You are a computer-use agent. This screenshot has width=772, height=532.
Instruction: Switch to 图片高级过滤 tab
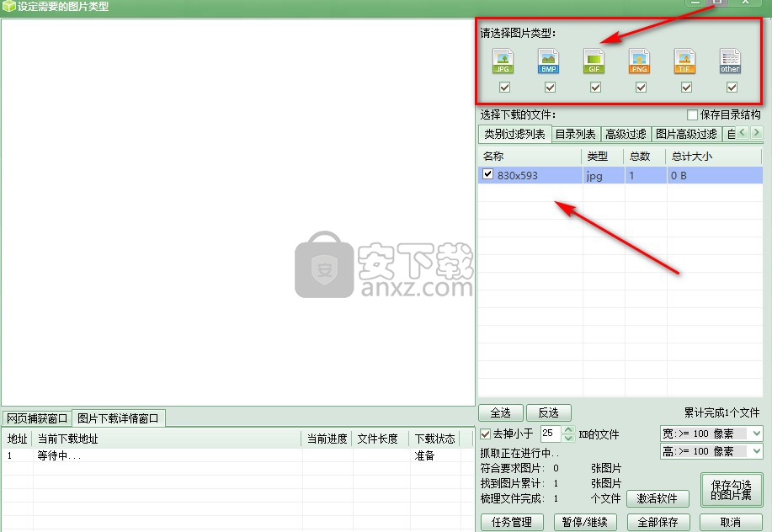pos(686,134)
